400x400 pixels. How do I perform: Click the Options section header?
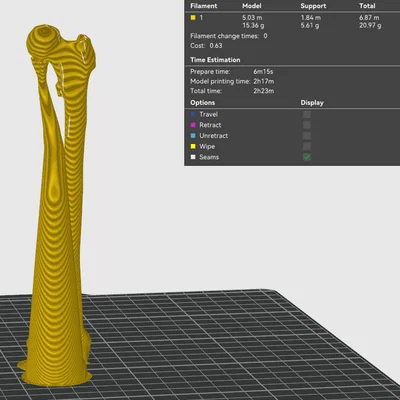(202, 103)
